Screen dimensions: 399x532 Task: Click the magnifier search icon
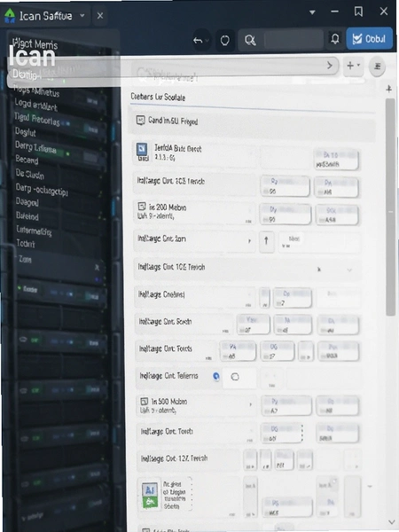(250, 41)
